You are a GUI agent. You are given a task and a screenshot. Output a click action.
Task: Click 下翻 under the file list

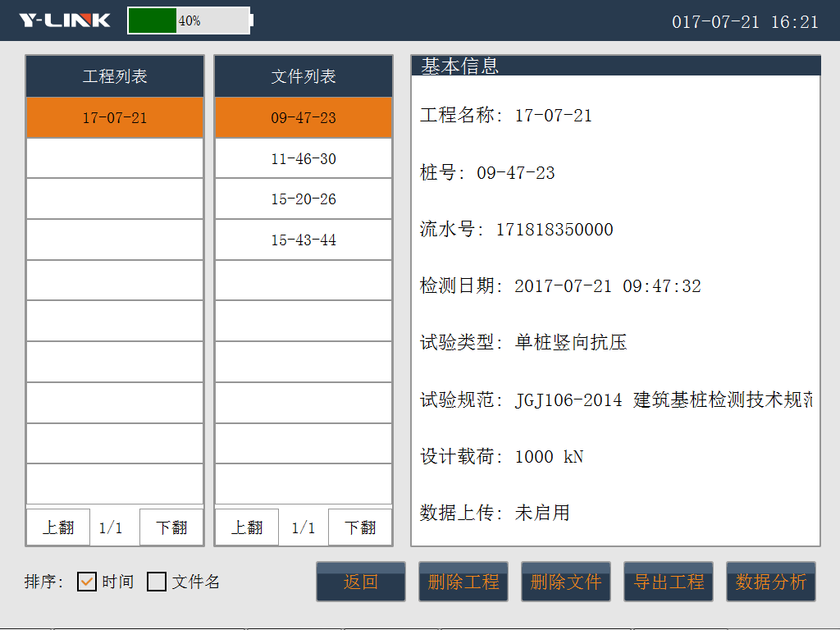[x=360, y=527]
